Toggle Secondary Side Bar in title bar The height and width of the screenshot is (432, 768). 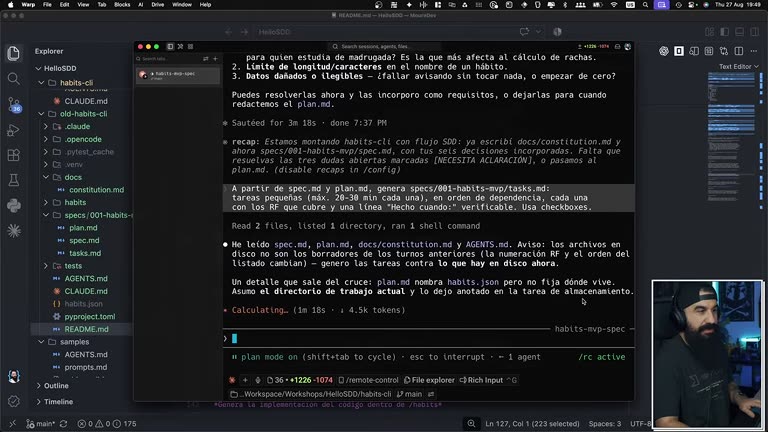(x=755, y=32)
